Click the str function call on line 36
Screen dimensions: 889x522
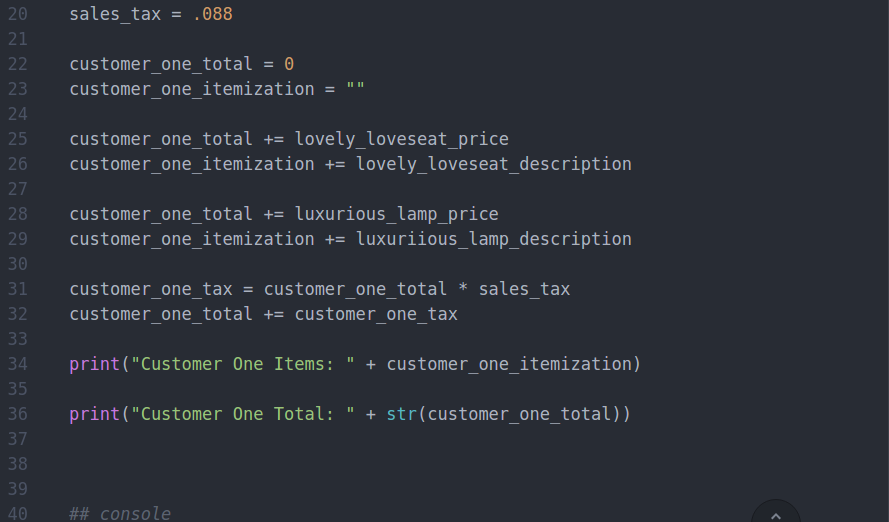click(401, 414)
